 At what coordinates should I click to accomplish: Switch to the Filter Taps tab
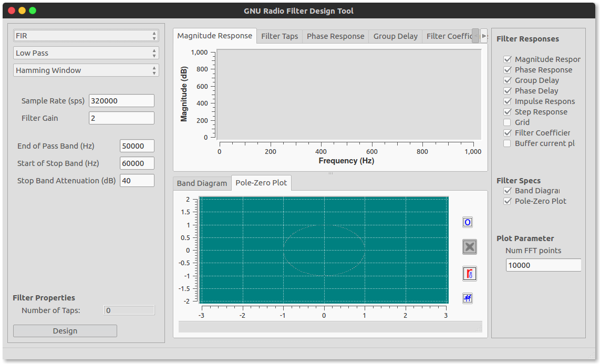[x=280, y=36]
